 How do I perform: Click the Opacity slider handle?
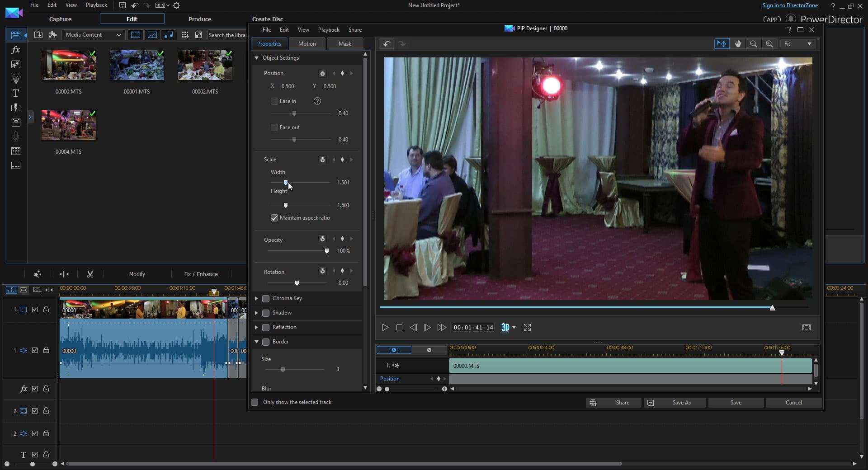[x=327, y=251]
